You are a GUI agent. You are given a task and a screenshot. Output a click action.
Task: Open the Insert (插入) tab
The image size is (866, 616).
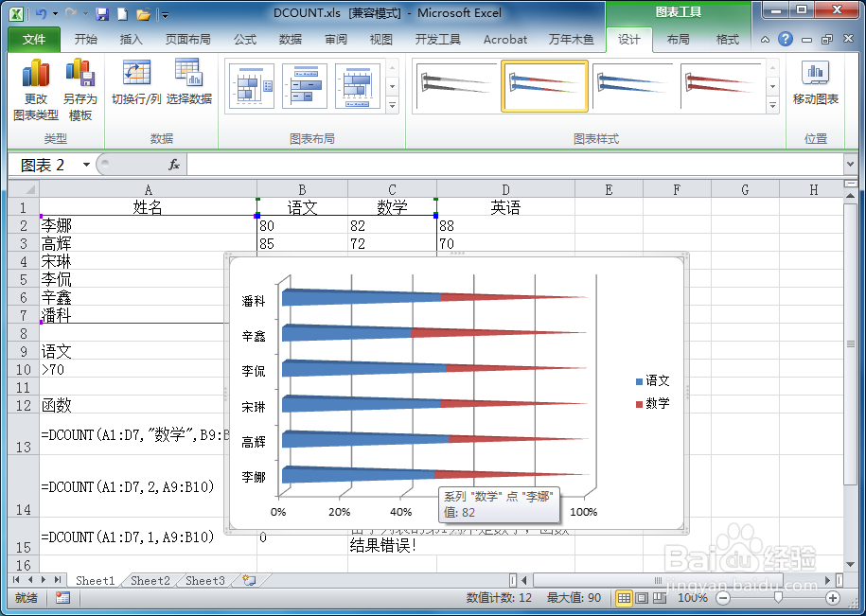(x=131, y=39)
